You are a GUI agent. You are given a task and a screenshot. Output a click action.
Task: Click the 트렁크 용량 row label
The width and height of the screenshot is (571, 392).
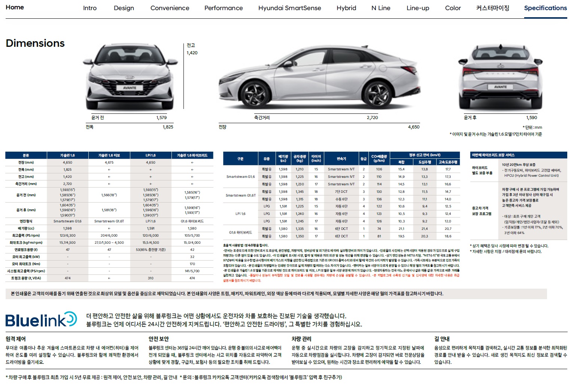point(26,278)
